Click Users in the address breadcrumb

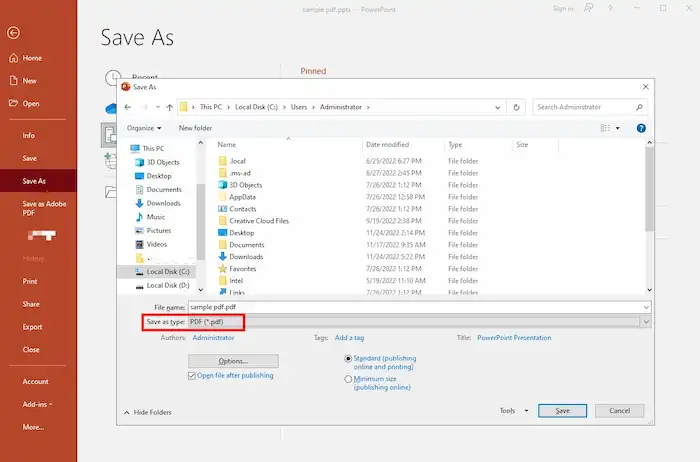[299, 107]
